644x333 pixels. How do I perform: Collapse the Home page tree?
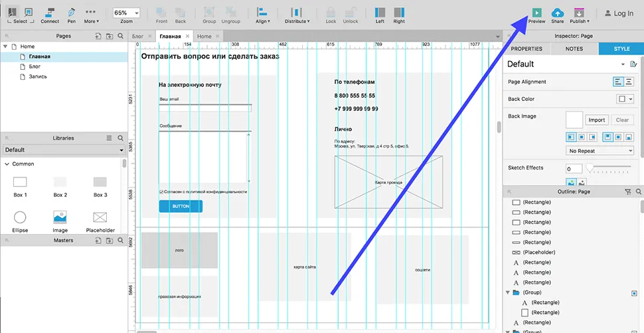click(x=6, y=47)
